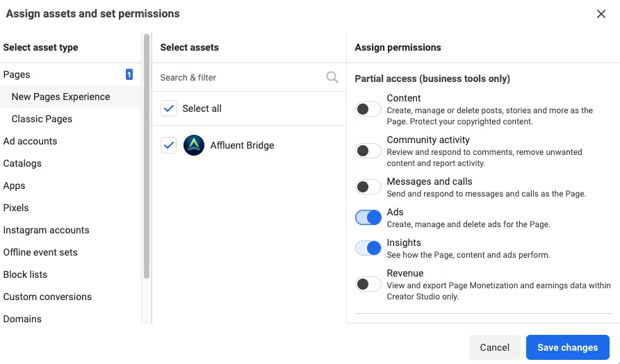Open Classic Pages asset type
The height and width of the screenshot is (364, 620).
click(42, 119)
